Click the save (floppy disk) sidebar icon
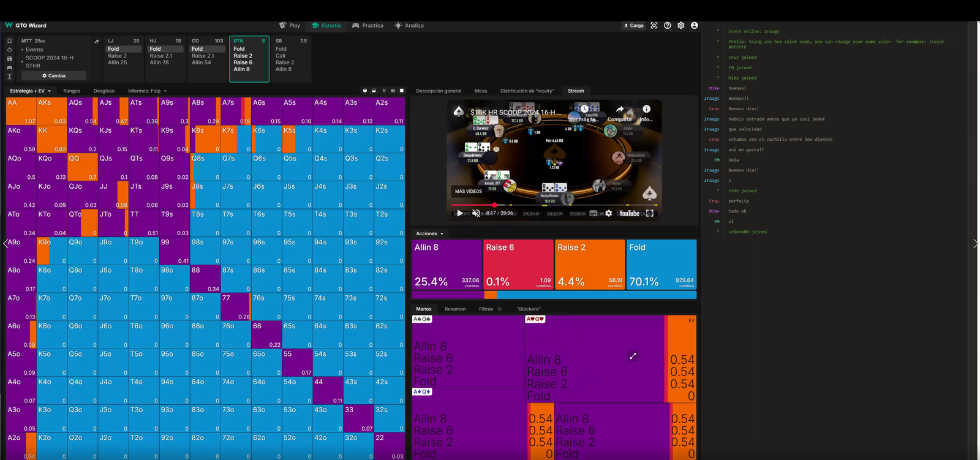 (9, 59)
